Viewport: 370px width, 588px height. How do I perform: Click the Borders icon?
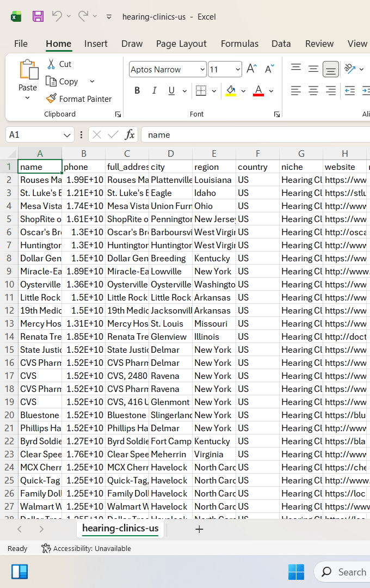coord(201,91)
